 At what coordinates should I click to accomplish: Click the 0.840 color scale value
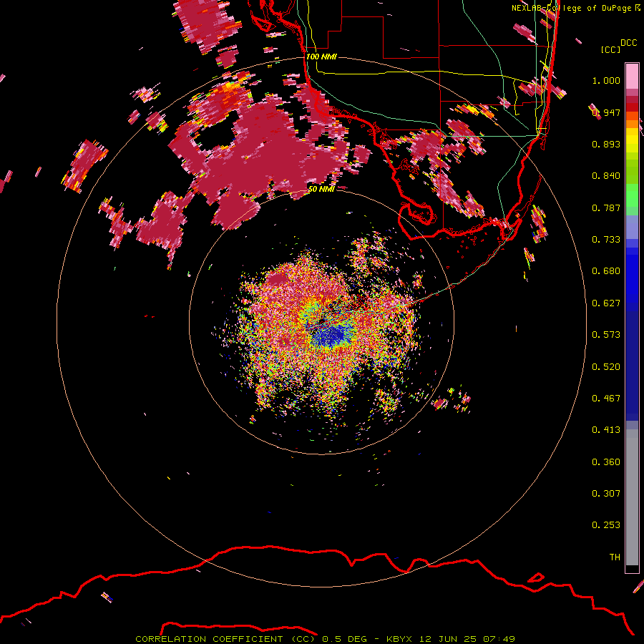pos(606,176)
